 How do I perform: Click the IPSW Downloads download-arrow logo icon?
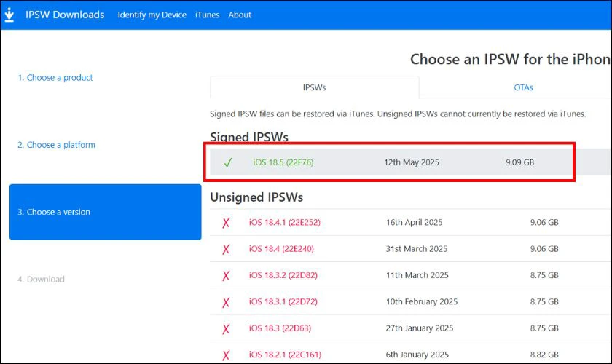9,15
